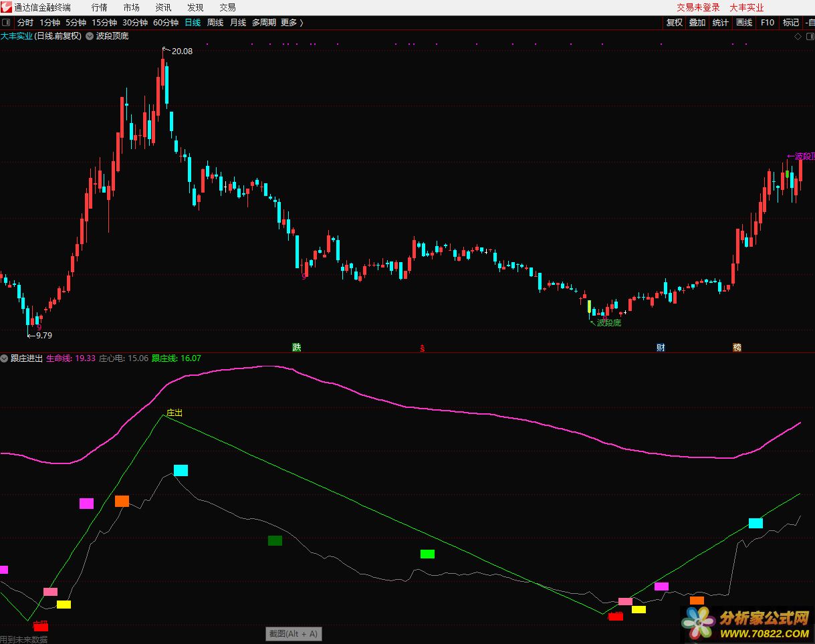Viewport: 815px width, 644px height.
Task: Open the 市场 menu
Action: pos(132,7)
